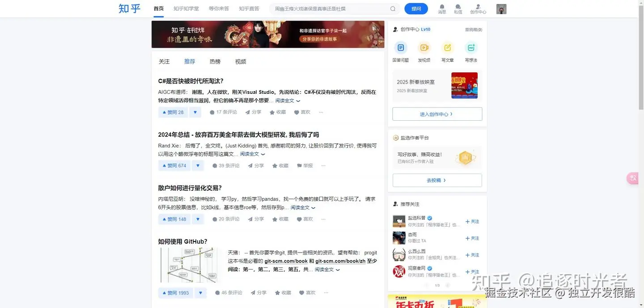
Task: Downvote the C# answer
Action: (x=195, y=112)
